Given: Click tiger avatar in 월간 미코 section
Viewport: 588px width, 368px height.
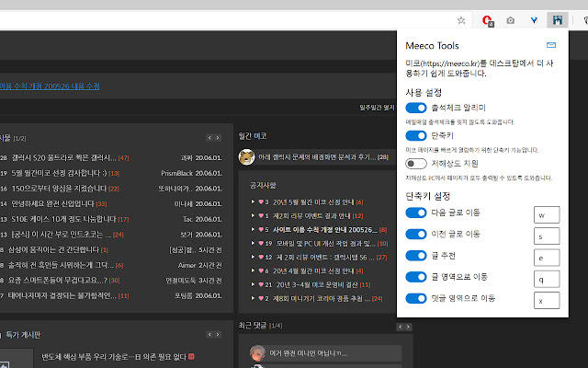Looking at the screenshot, I should (247, 157).
